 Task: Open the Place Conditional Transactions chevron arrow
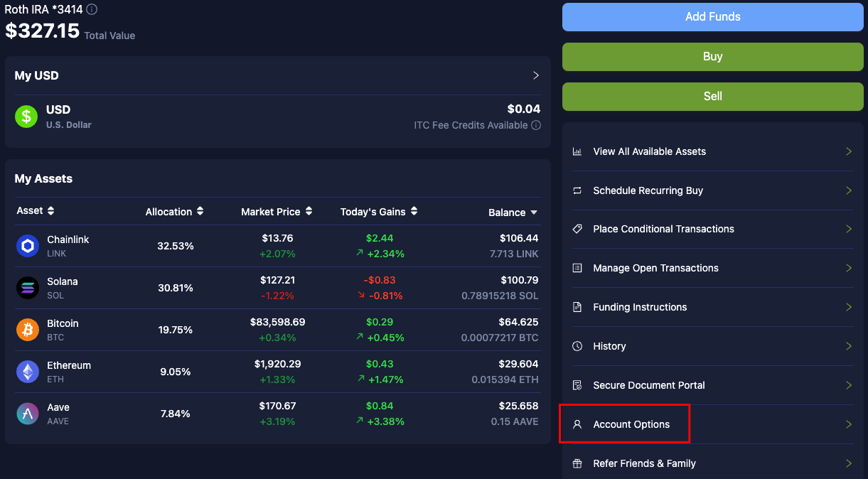tap(848, 229)
